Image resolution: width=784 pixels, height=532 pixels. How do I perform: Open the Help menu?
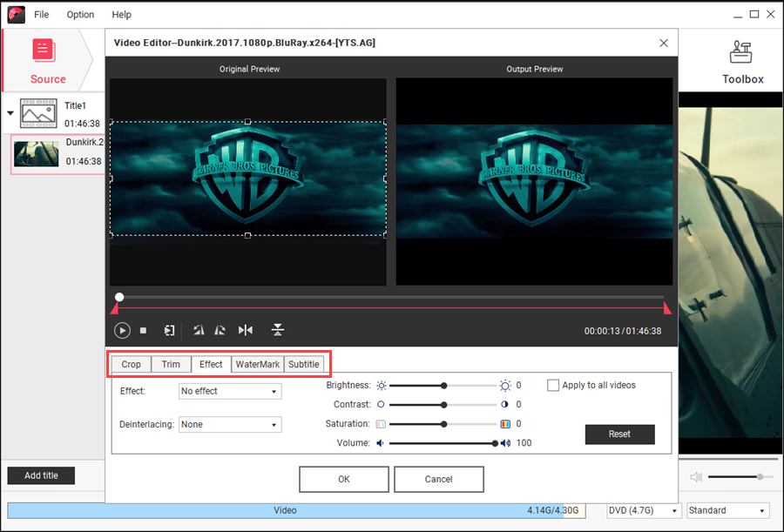pos(121,15)
